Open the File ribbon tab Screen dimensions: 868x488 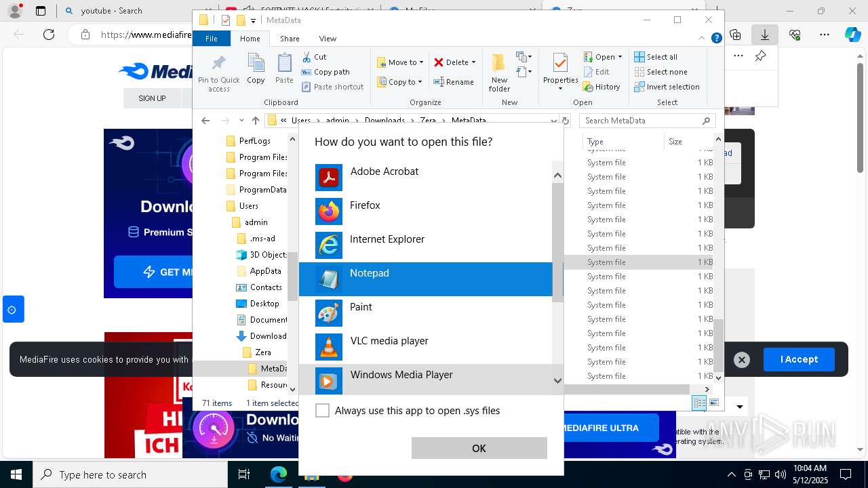212,39
